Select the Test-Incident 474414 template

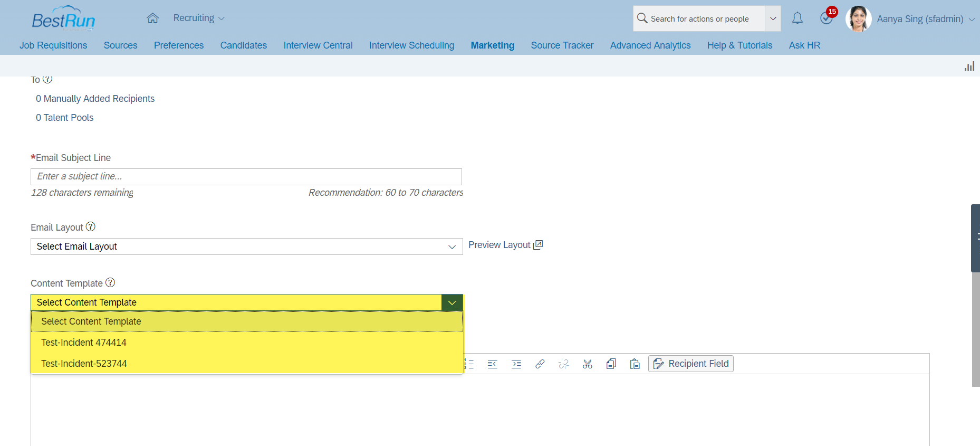click(247, 343)
